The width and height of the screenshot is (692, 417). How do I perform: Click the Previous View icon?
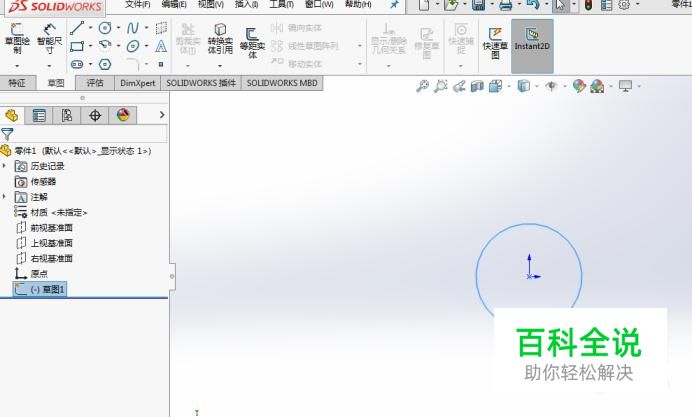click(x=459, y=86)
